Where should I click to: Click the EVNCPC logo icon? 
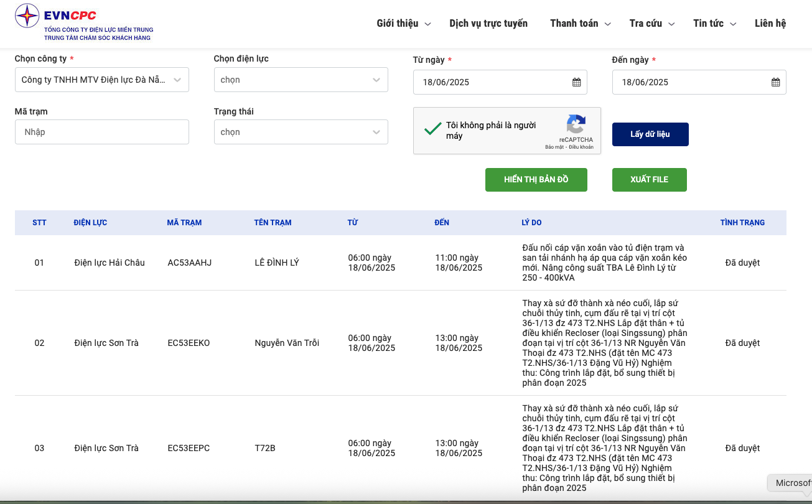coord(27,16)
